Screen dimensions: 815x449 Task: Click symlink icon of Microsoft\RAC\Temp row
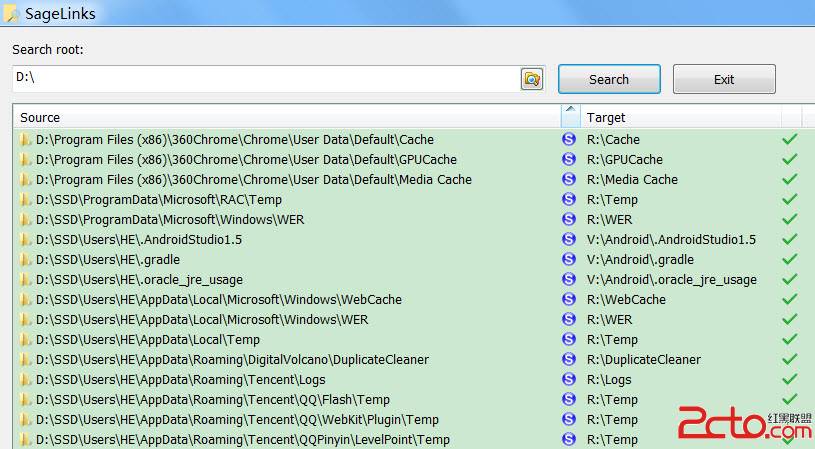[569, 199]
